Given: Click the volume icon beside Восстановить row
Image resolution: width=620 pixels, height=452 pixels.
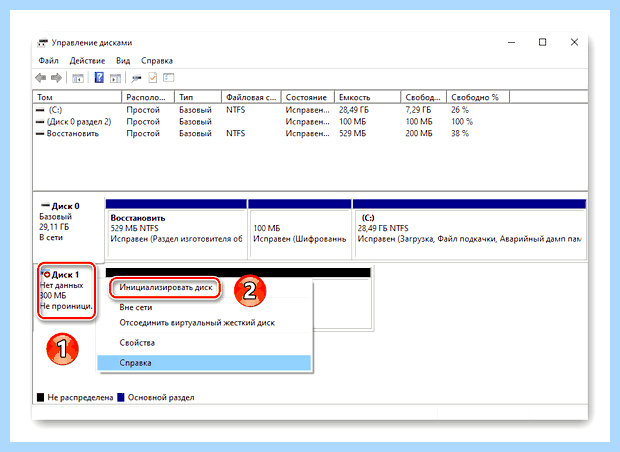Looking at the screenshot, I should pos(40,134).
